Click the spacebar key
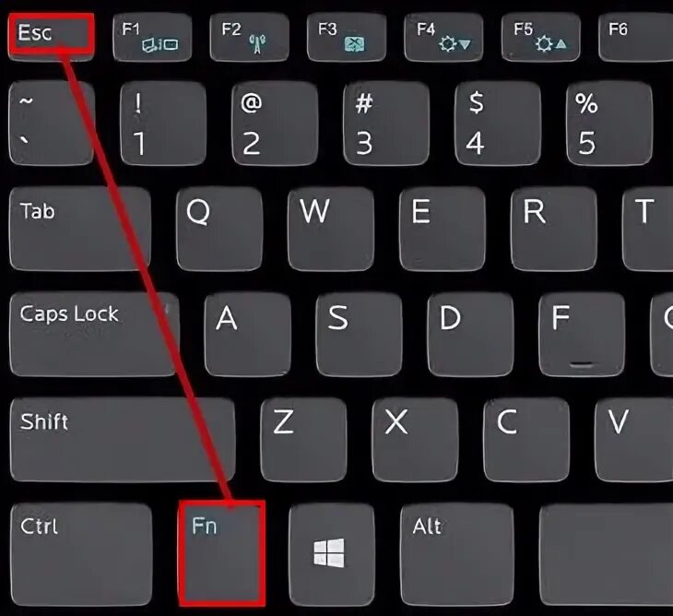673x616 pixels. point(606,554)
